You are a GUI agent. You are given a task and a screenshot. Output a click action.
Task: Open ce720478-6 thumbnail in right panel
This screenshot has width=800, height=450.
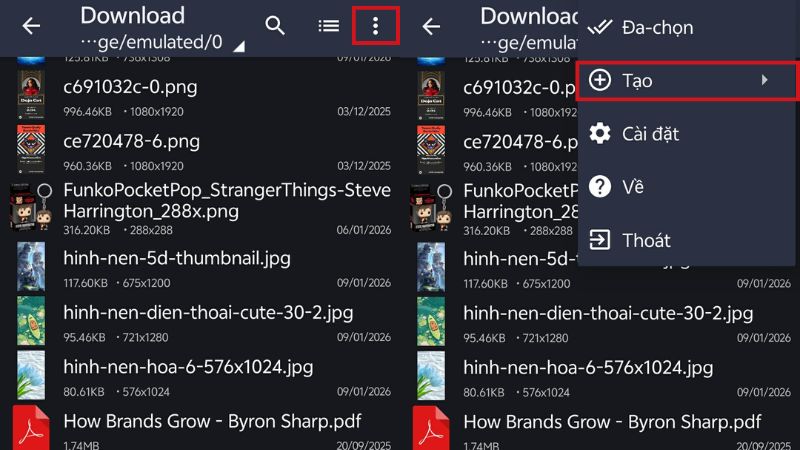click(431, 149)
